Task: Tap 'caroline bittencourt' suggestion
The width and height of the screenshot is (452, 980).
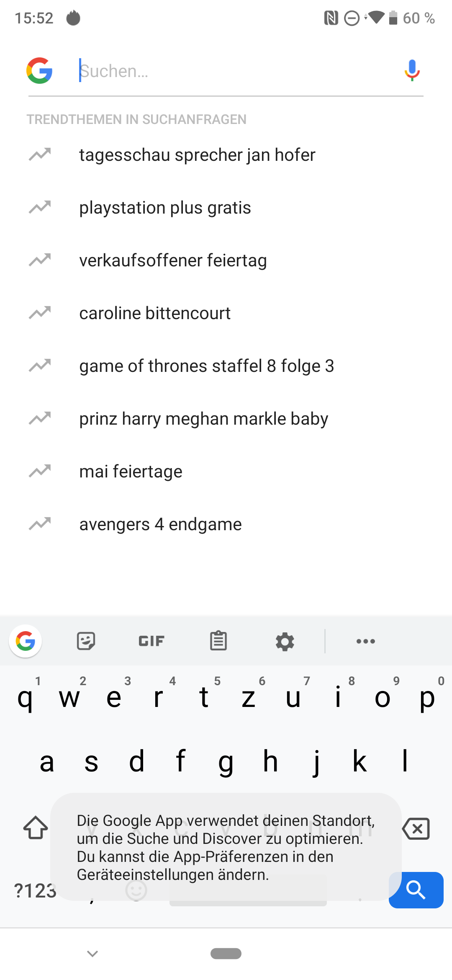Action: pos(155,313)
